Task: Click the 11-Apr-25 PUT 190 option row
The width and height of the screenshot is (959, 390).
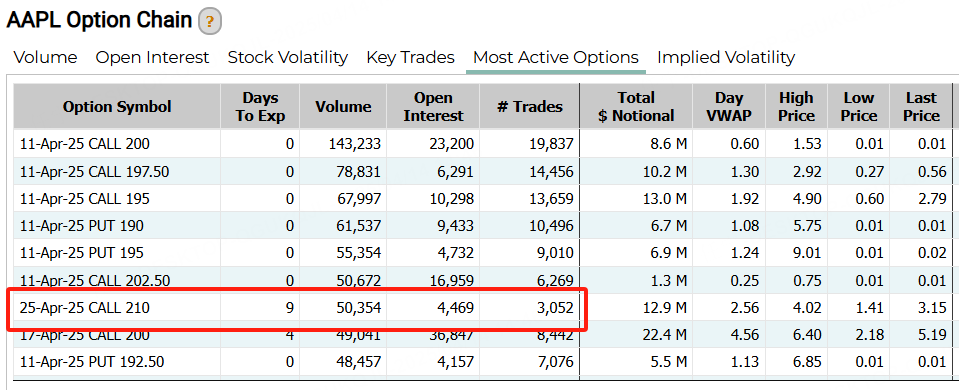Action: [x=483, y=226]
